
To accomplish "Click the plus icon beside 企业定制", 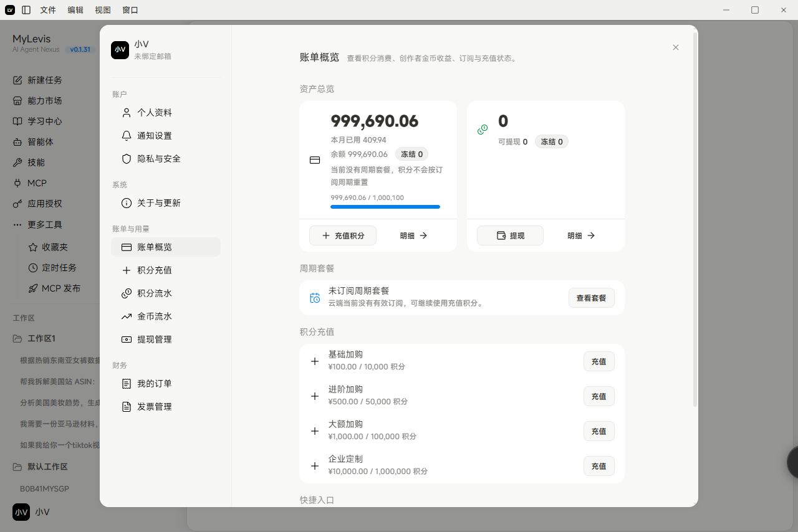I will point(315,466).
